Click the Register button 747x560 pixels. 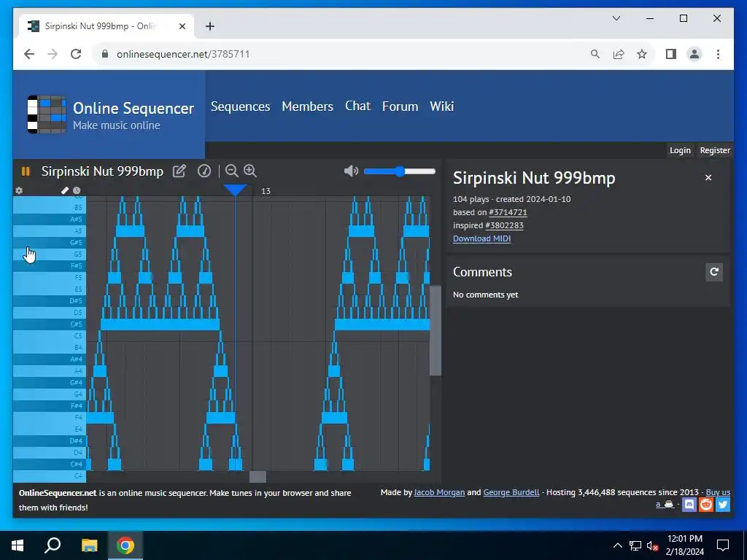715,150
